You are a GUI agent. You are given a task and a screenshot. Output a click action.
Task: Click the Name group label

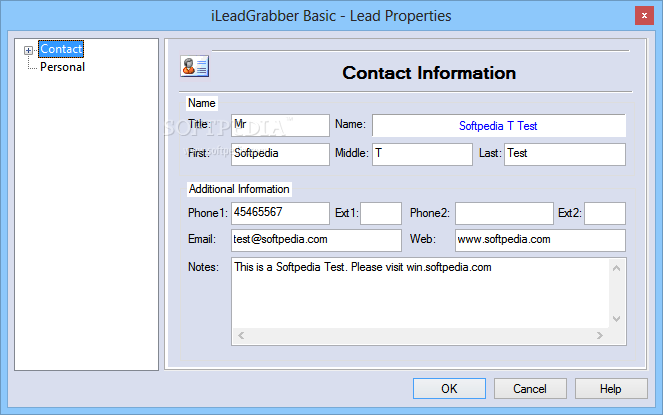tap(202, 103)
